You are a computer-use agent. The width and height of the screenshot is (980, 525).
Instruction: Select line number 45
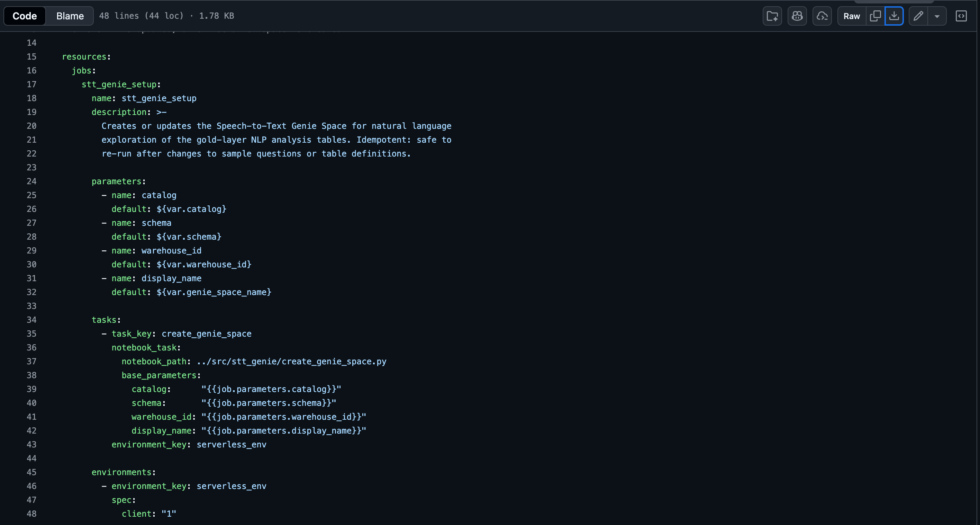tap(31, 472)
